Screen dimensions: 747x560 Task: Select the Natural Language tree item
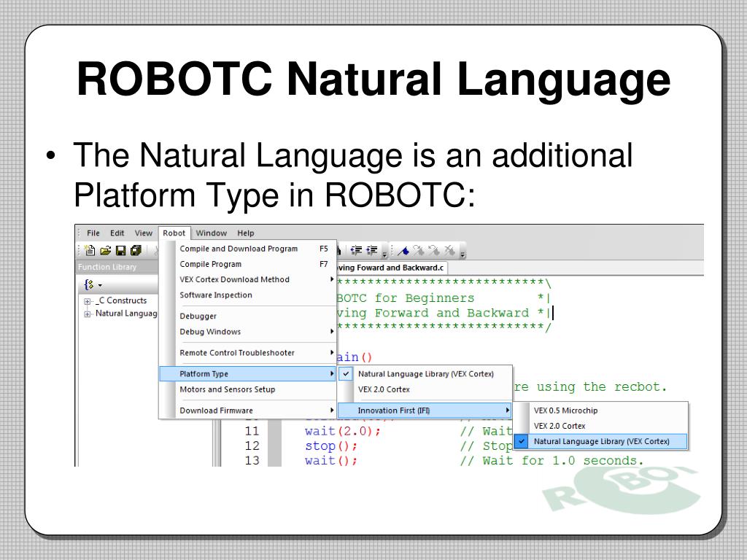126,314
